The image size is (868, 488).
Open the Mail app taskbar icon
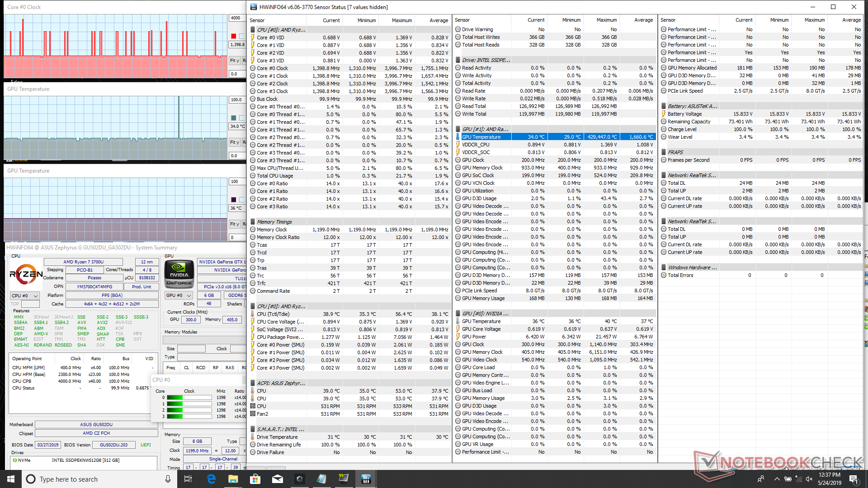pyautogui.click(x=277, y=479)
